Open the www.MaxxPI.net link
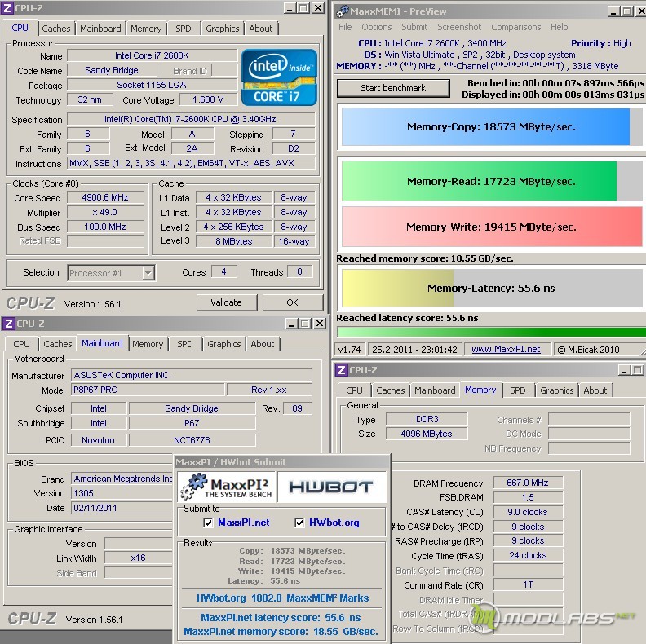The width and height of the screenshot is (646, 644). click(x=506, y=349)
